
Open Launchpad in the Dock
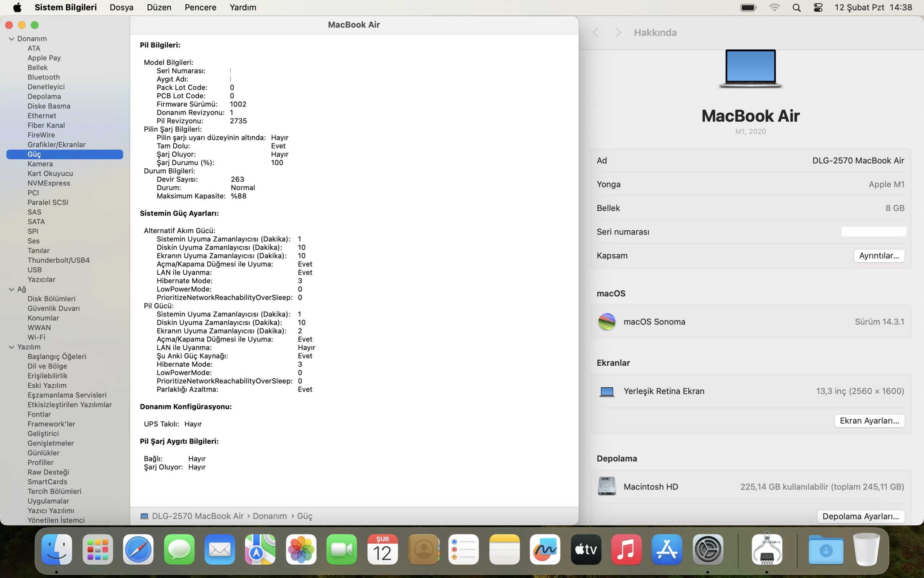(97, 549)
